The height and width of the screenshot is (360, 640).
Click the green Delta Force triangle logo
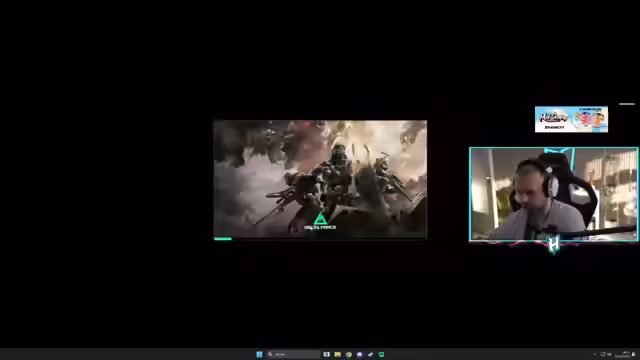(x=320, y=219)
